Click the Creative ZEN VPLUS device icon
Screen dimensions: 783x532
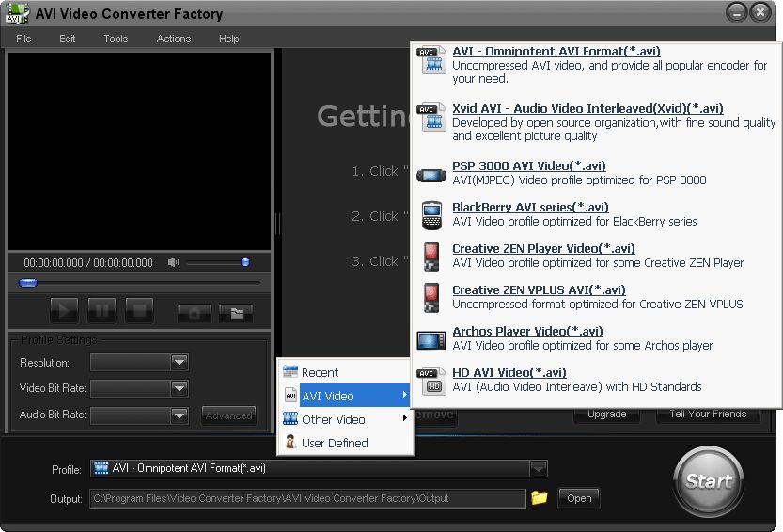pos(431,298)
